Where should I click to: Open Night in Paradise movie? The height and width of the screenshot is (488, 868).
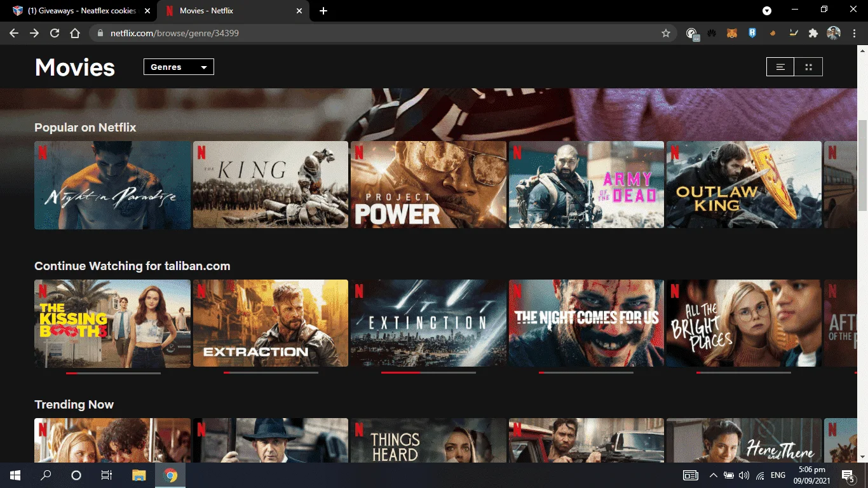click(x=112, y=185)
